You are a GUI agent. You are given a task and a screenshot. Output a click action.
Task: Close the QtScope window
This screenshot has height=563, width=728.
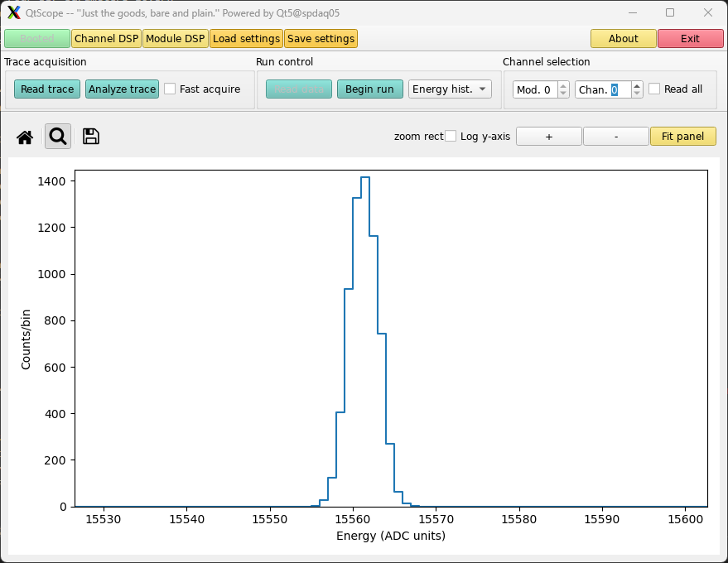708,12
